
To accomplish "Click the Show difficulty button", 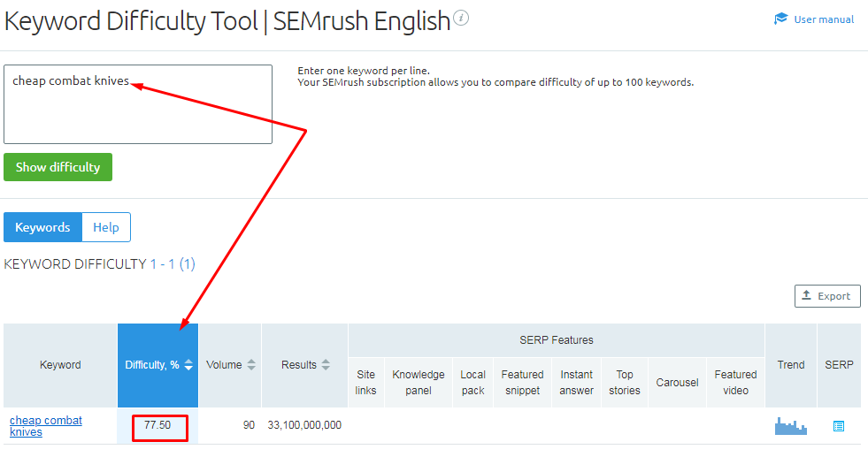I will pos(58,167).
